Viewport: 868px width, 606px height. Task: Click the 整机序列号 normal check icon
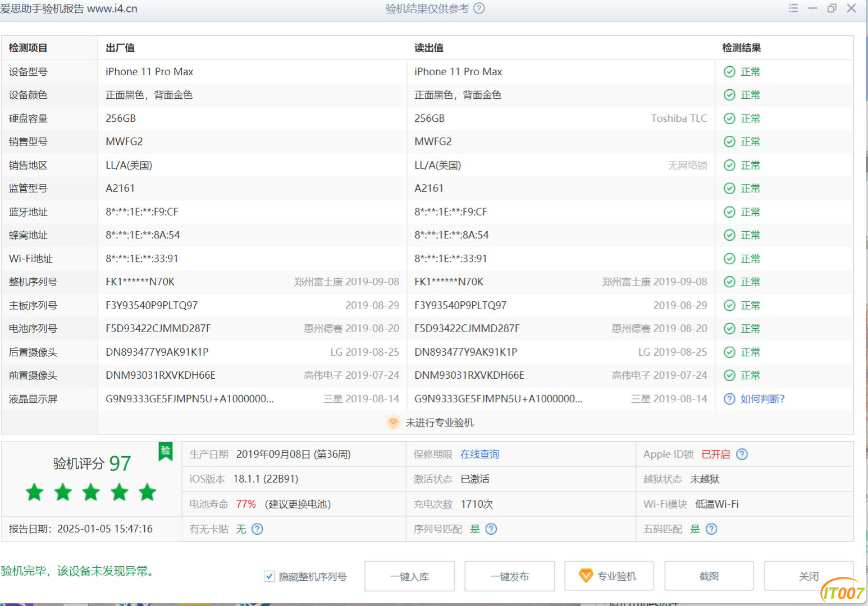(x=729, y=282)
